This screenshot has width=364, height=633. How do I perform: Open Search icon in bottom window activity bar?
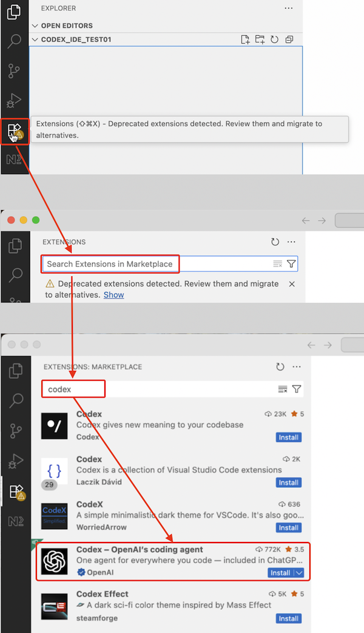(x=16, y=401)
